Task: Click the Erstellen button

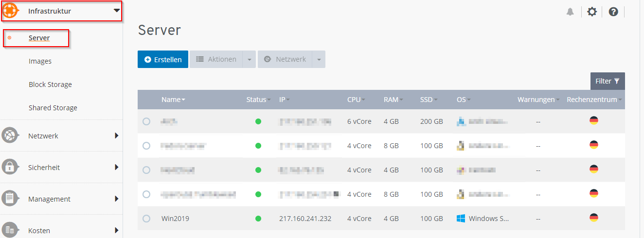Action: [163, 59]
